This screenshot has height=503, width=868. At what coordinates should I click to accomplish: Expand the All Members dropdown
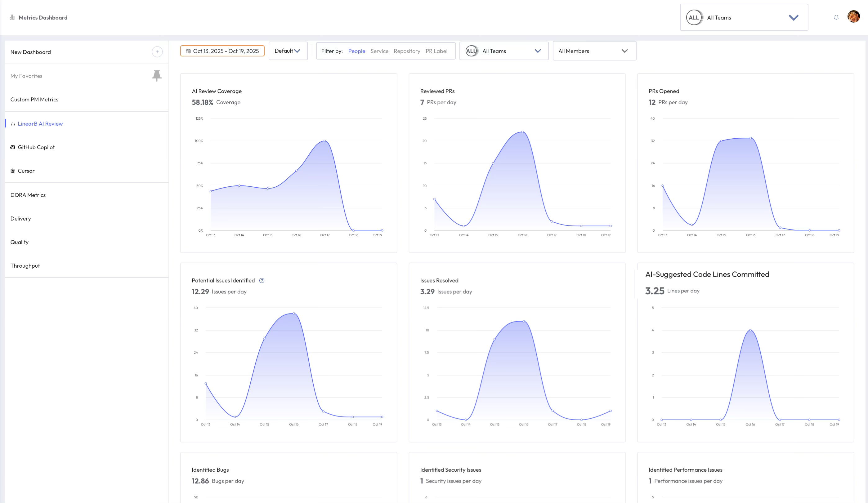coord(594,51)
